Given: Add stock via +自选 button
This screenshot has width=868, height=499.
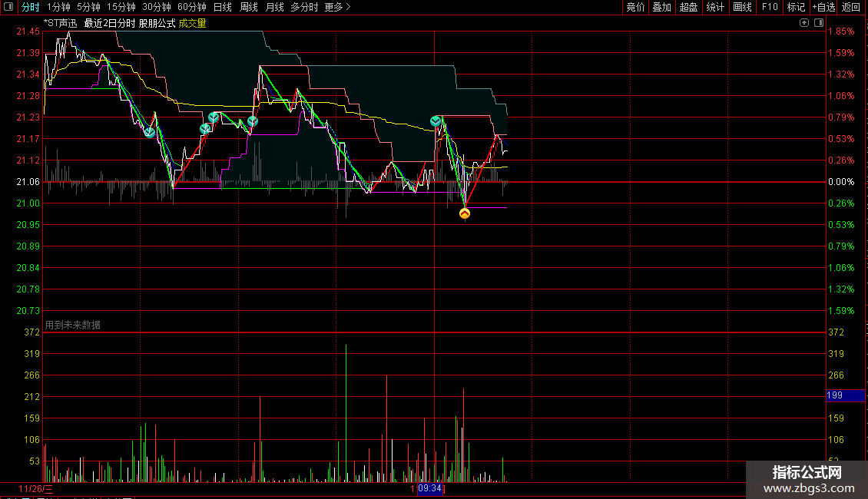Looking at the screenshot, I should pyautogui.click(x=823, y=7).
